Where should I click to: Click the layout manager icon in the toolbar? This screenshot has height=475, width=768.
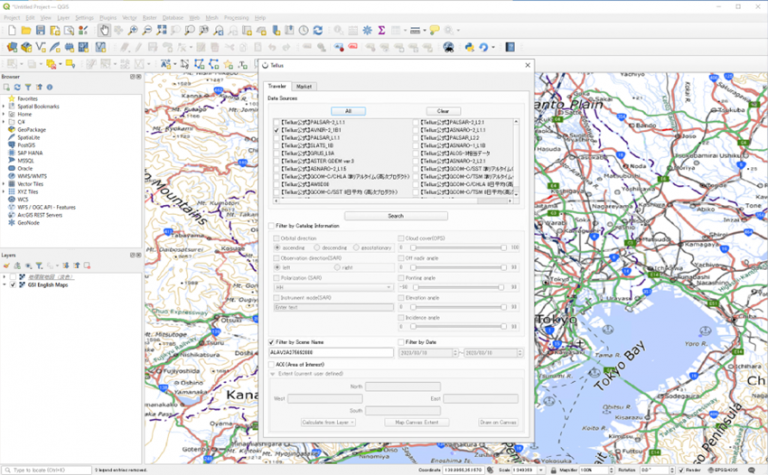coord(69,30)
